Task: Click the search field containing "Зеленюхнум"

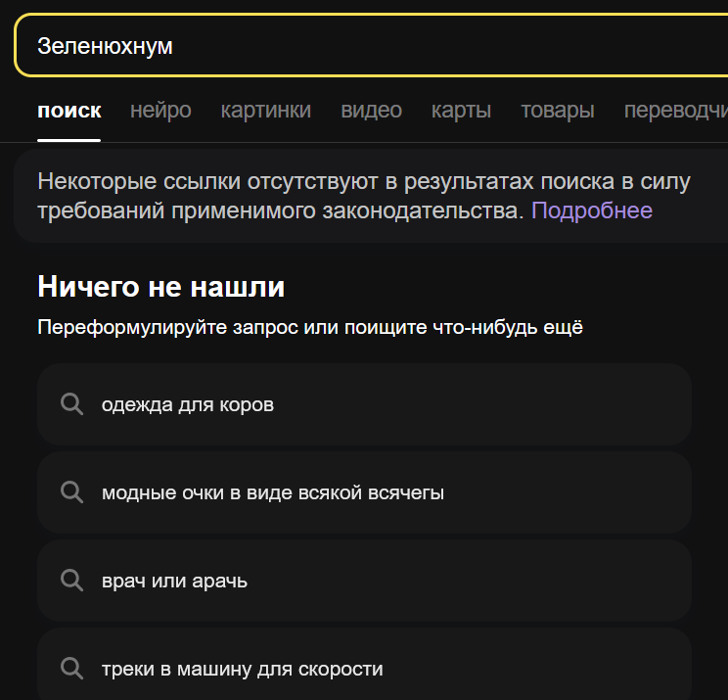Action: coord(372,46)
